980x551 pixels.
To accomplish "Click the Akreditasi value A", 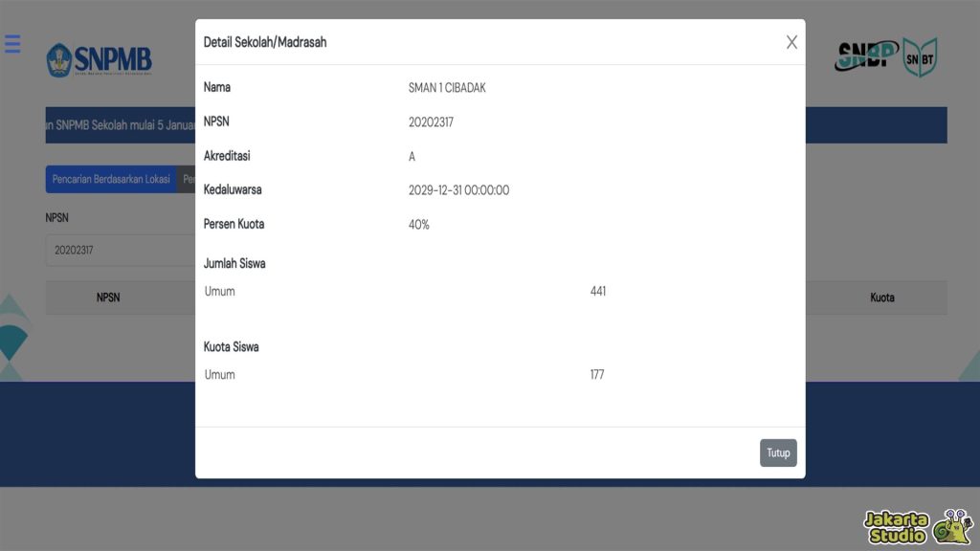I will point(411,155).
